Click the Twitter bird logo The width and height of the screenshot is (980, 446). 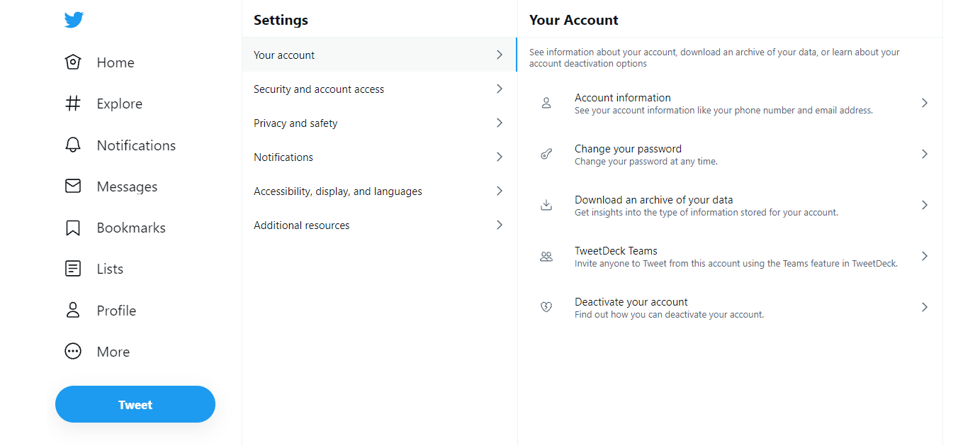74,20
